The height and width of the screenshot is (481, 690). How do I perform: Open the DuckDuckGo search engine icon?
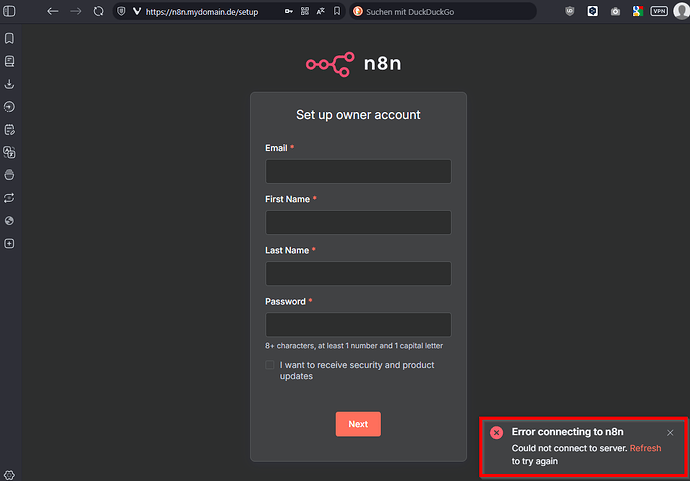(358, 11)
